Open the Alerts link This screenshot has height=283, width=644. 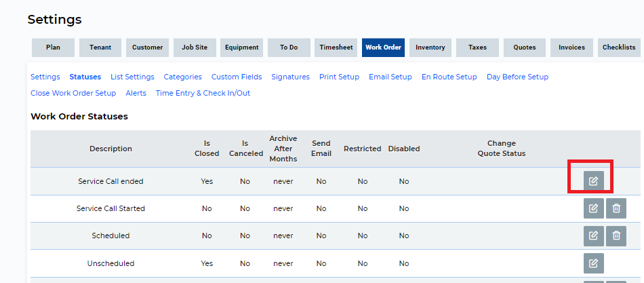[136, 94]
